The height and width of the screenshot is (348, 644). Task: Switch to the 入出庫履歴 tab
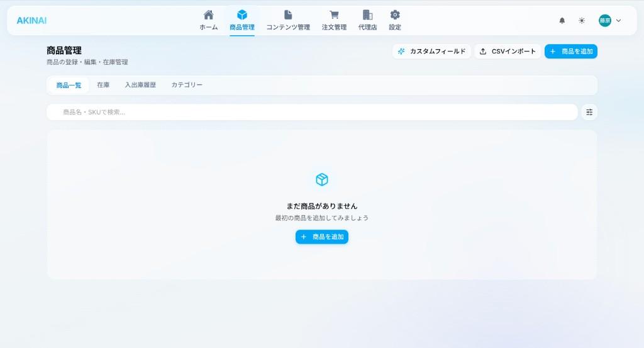140,85
